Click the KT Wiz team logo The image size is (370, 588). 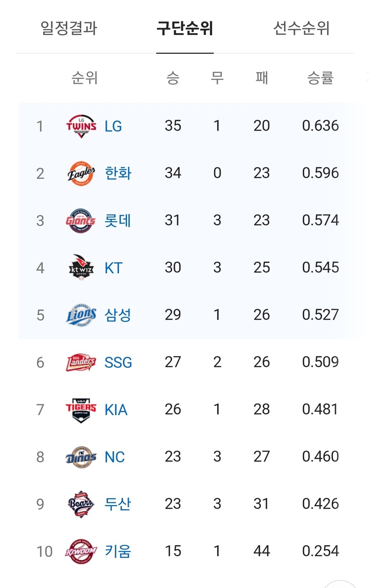point(81,268)
